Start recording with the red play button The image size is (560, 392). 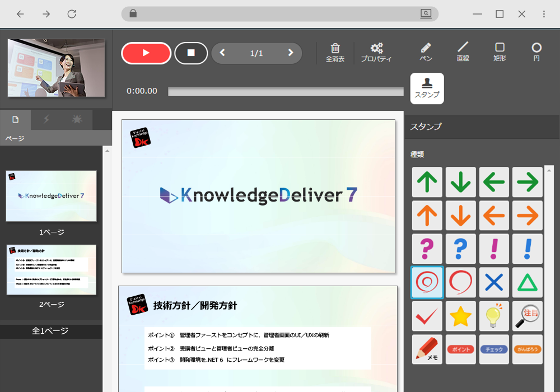(146, 53)
